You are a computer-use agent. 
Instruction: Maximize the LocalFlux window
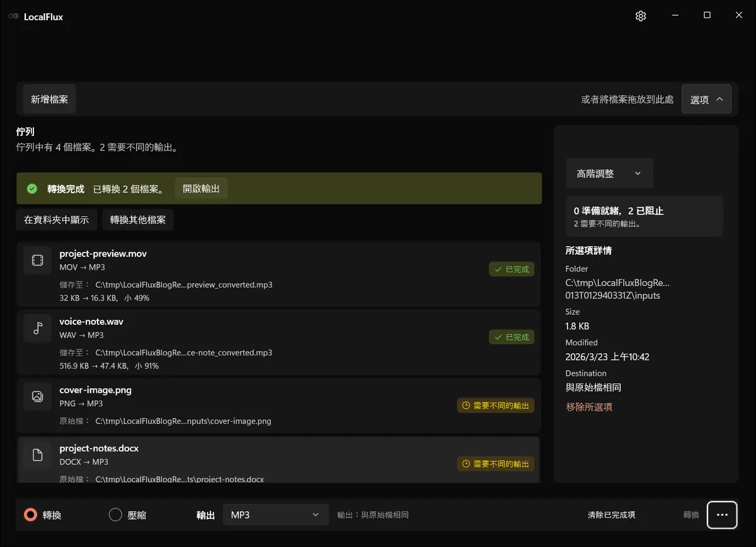[x=707, y=16]
